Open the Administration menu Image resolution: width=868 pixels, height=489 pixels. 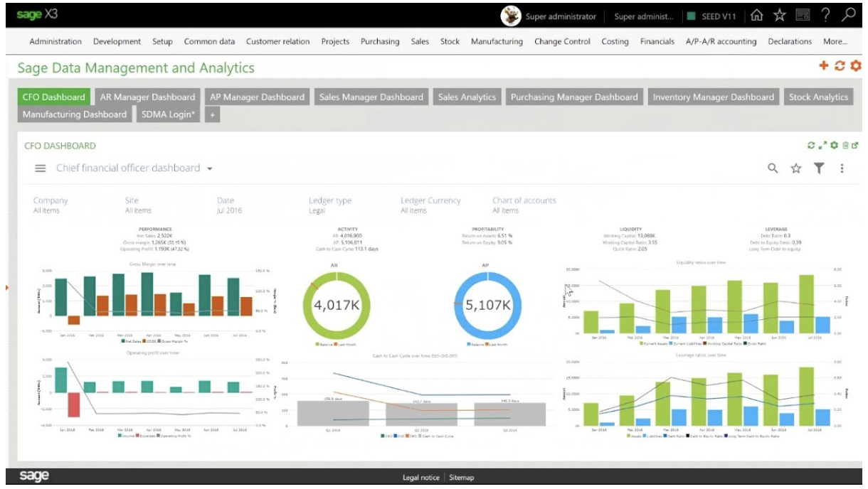click(x=55, y=41)
